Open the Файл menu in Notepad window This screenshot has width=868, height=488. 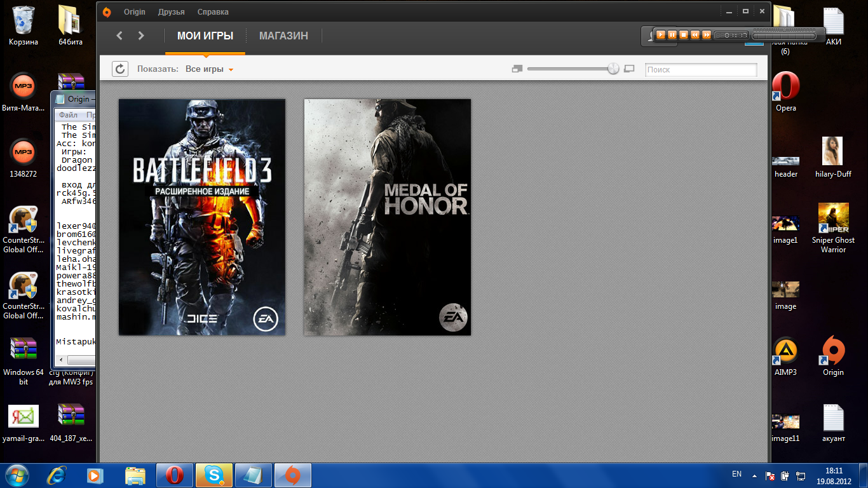68,115
